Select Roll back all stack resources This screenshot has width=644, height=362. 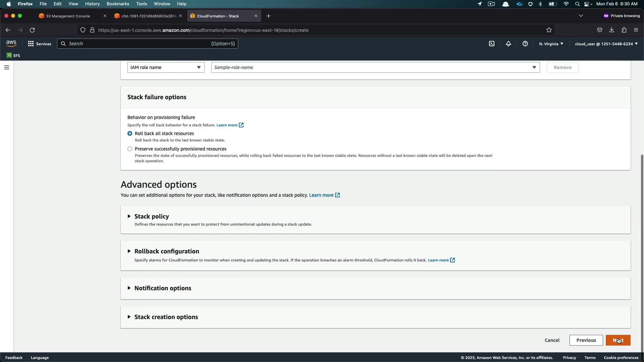pyautogui.click(x=130, y=133)
